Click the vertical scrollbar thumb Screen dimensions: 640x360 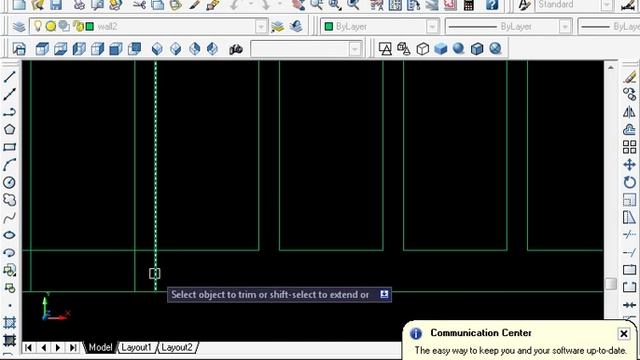[x=611, y=284]
